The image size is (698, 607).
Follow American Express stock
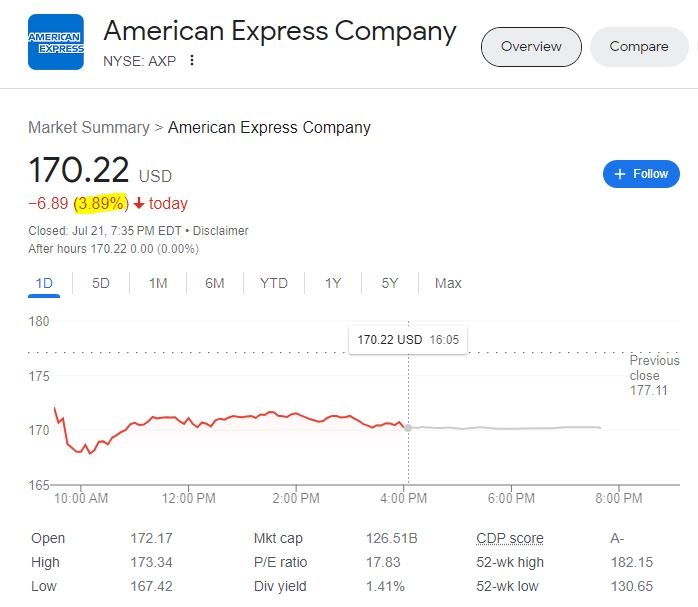(641, 174)
